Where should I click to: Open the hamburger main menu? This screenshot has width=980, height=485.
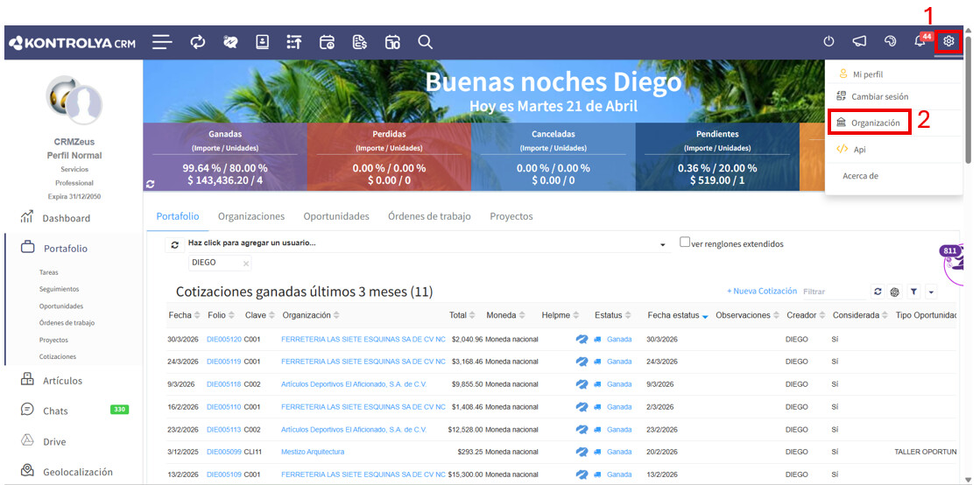pos(162,42)
